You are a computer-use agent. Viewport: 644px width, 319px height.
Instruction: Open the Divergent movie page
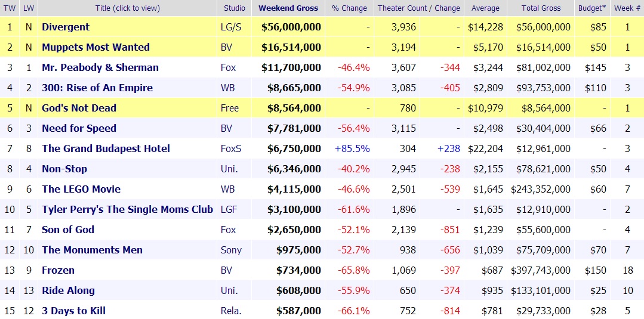[66, 27]
